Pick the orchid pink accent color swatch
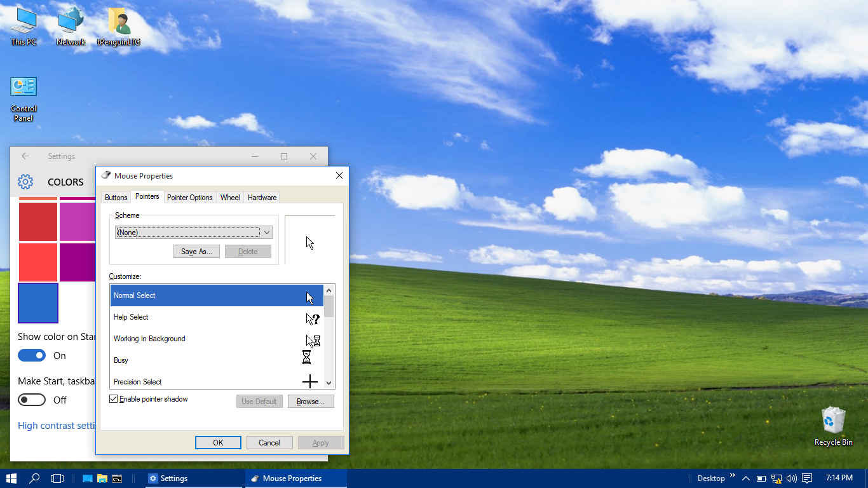The width and height of the screenshot is (868, 488). coord(78,222)
